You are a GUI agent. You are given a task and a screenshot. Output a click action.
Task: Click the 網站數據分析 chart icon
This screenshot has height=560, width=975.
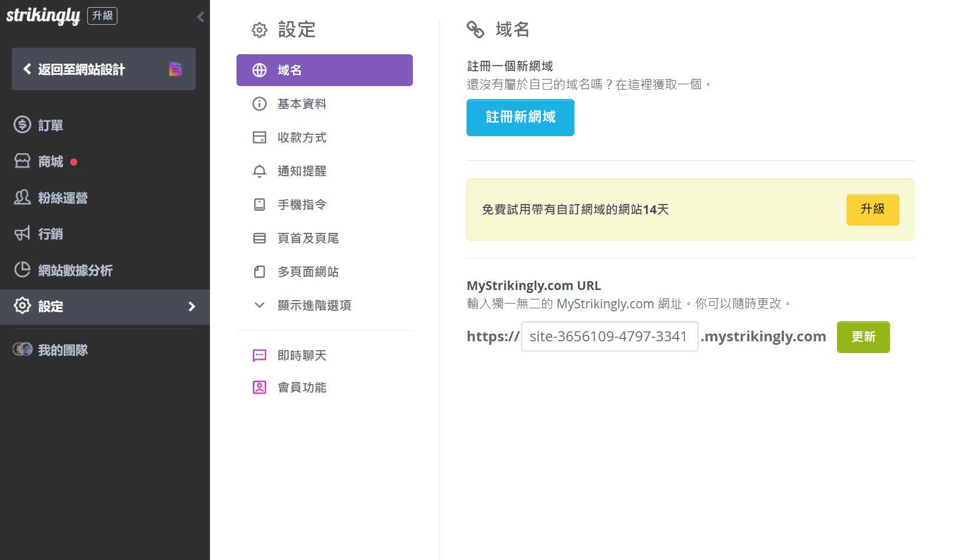click(x=21, y=269)
